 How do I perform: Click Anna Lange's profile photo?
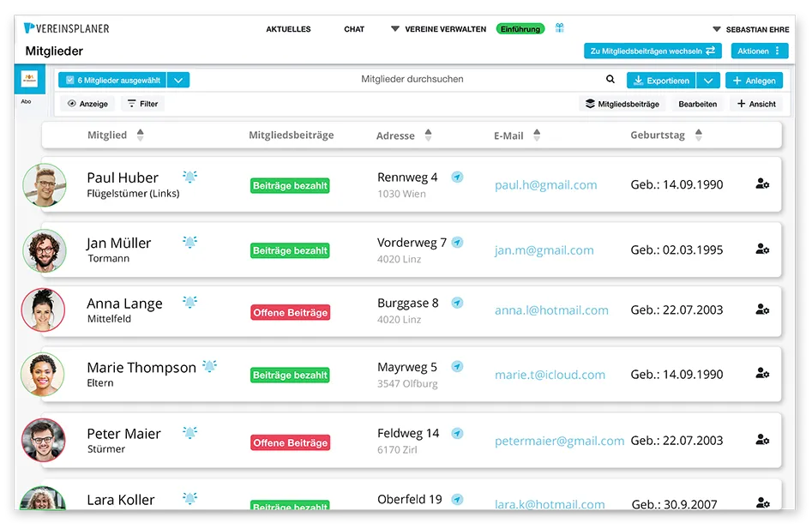click(x=43, y=310)
